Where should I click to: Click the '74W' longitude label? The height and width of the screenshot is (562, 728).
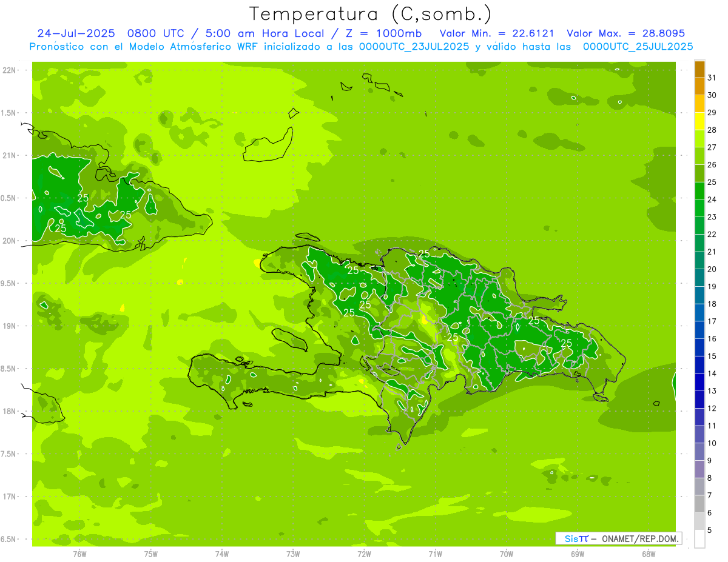point(222,554)
